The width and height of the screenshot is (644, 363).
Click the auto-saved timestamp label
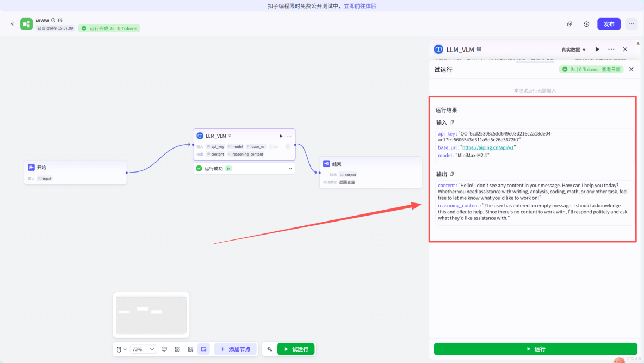pyautogui.click(x=55, y=28)
